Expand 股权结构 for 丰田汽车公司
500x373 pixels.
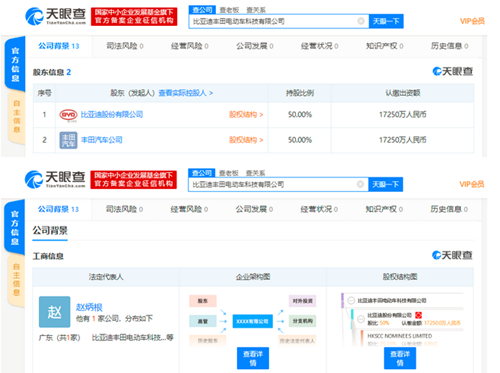[246, 140]
